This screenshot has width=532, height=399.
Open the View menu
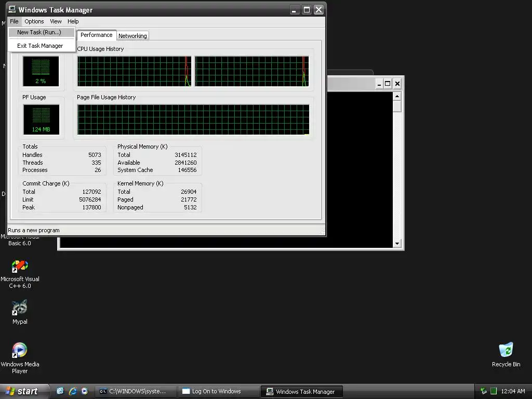(56, 21)
